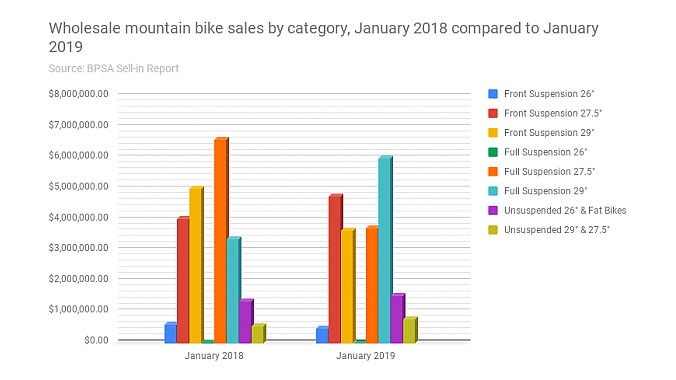Click the Source: BPSA Sell-in Report subtitle
This screenshot has height=380, width=676.
point(113,69)
